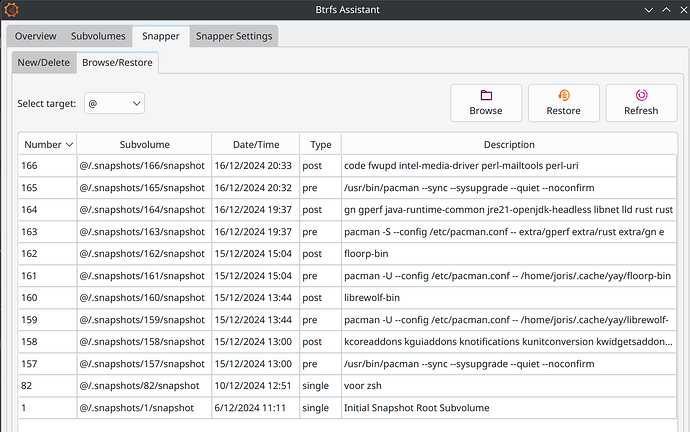The height and width of the screenshot is (432, 690).
Task: Select snapshot number 161 cell
Action: tap(48, 276)
